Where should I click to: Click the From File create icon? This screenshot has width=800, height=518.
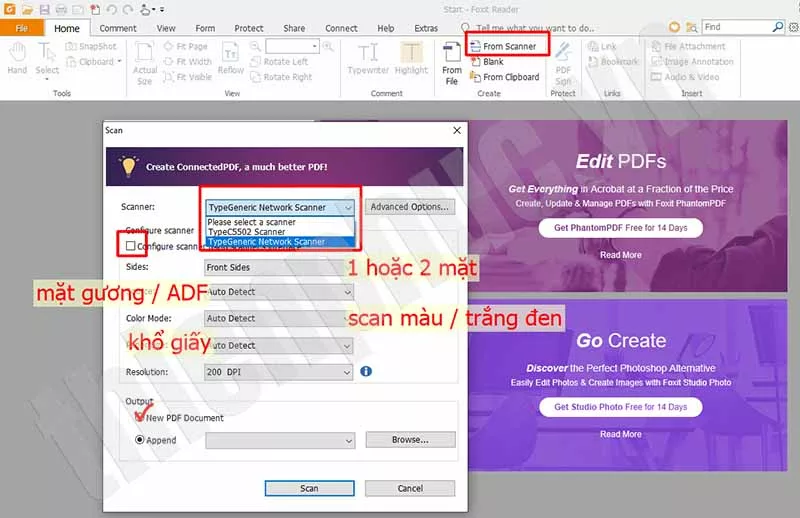[x=452, y=62]
